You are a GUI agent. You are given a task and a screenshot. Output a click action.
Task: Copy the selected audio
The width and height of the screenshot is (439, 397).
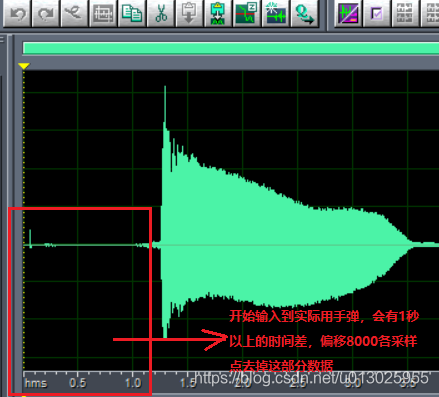coord(131,13)
